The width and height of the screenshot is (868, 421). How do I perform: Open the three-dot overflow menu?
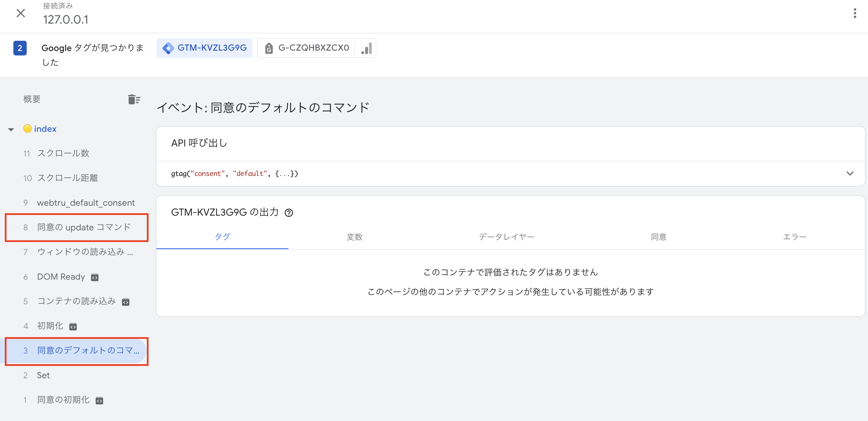pyautogui.click(x=855, y=13)
